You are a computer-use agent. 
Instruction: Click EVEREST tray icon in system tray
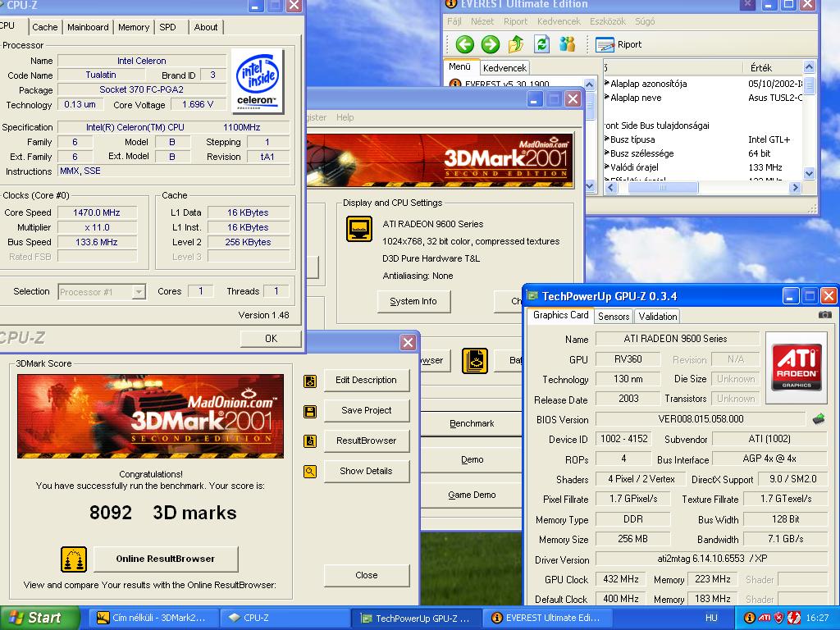(x=750, y=618)
